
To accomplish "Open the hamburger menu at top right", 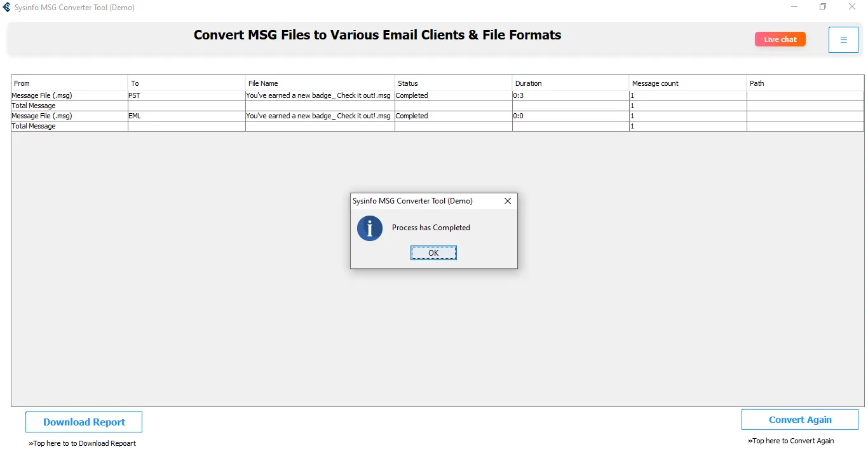I will point(843,40).
